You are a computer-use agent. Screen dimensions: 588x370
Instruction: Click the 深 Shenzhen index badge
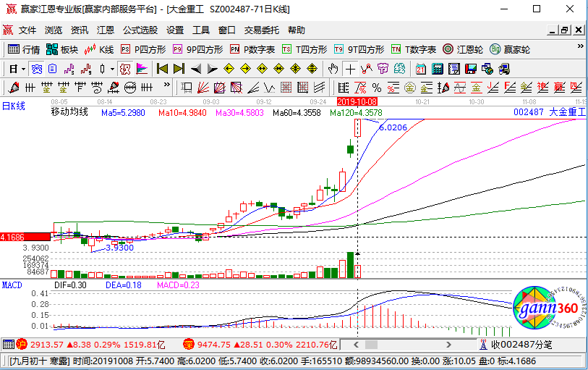click(x=188, y=344)
